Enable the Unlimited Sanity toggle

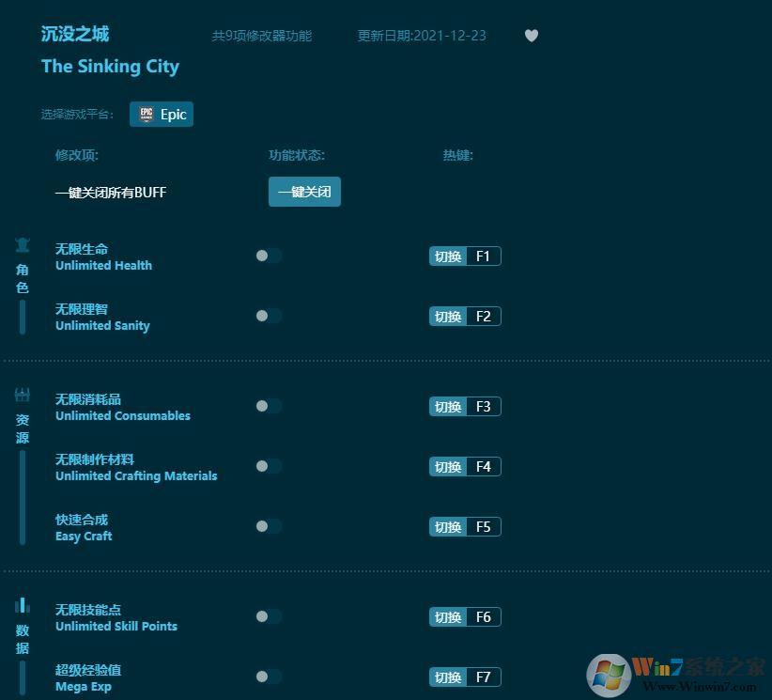point(269,316)
